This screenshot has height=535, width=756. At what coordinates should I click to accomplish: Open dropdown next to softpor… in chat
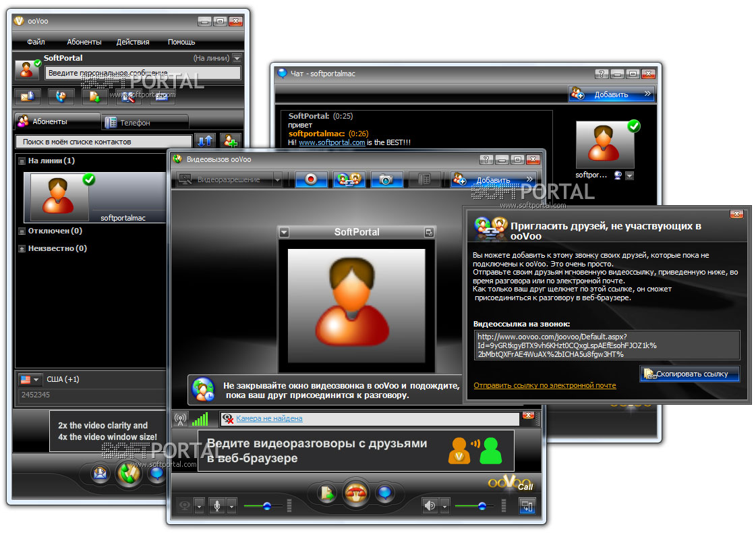coord(629,175)
